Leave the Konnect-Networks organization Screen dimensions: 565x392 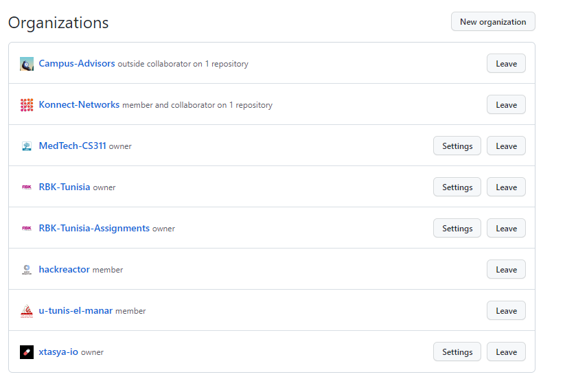click(x=506, y=104)
